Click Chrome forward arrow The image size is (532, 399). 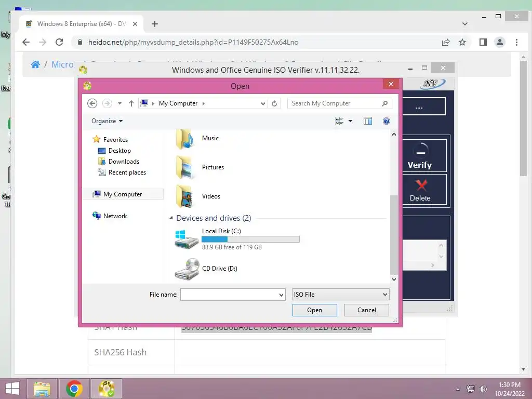43,42
